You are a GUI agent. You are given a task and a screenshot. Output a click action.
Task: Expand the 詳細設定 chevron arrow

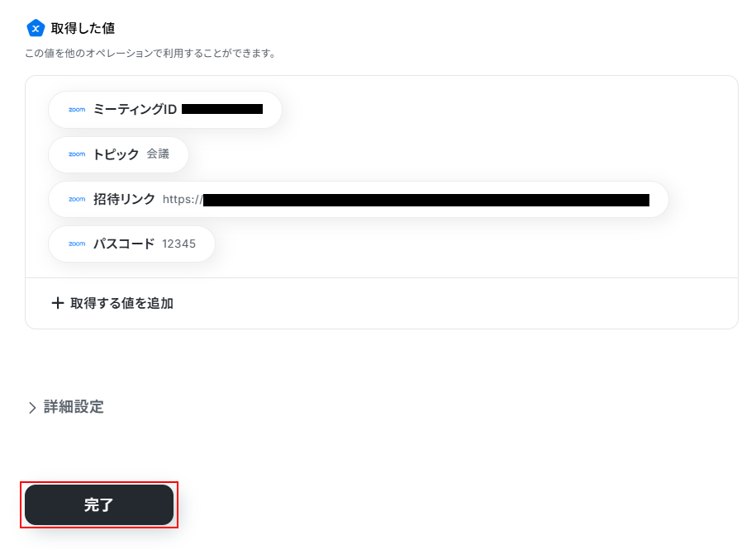pyautogui.click(x=32, y=408)
